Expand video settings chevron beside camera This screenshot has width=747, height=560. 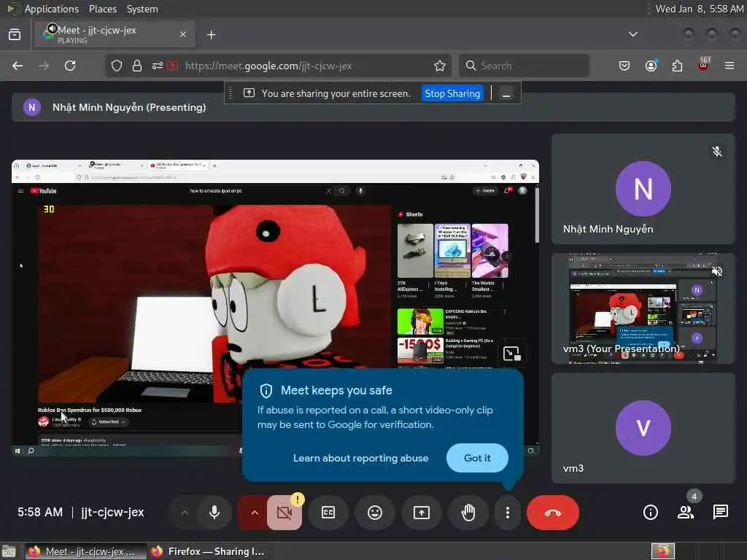[x=255, y=513]
